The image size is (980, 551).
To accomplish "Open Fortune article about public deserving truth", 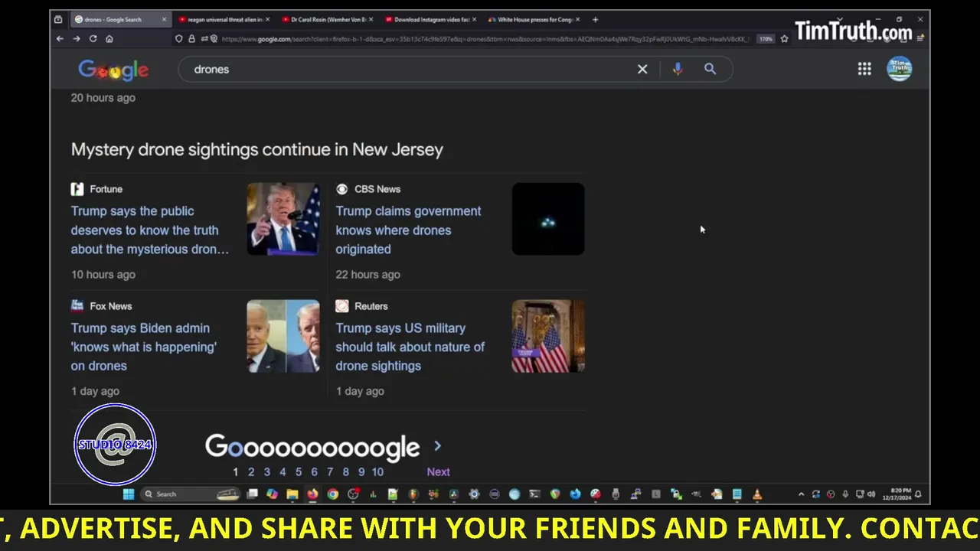I will 150,230.
